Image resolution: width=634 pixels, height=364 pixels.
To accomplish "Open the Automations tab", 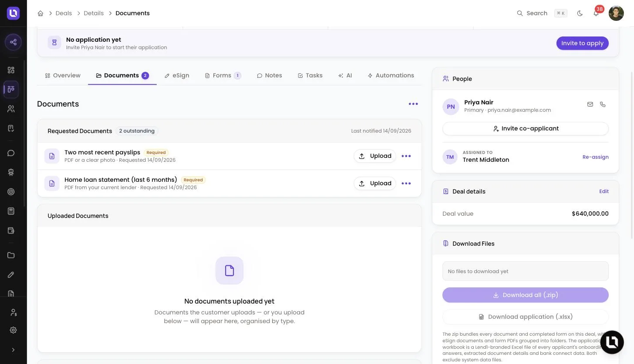I will coord(391,76).
